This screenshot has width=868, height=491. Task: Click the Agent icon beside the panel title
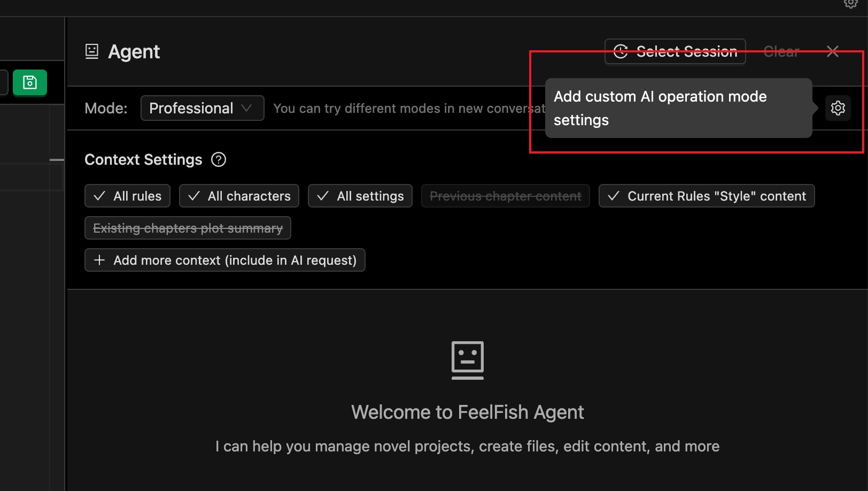coord(92,51)
